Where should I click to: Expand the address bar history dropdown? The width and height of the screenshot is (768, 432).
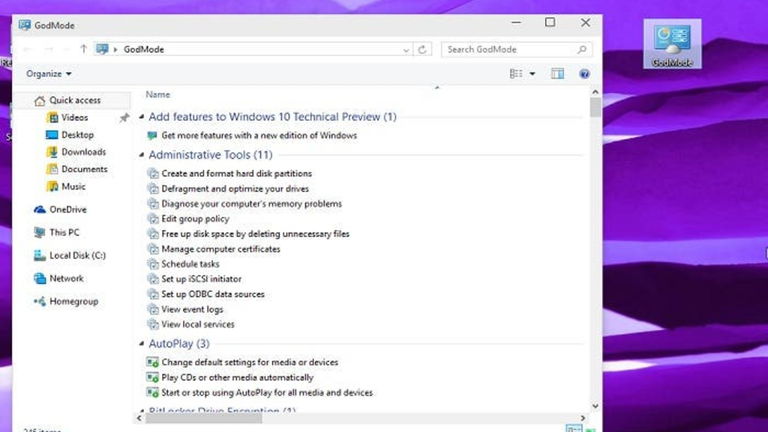coord(406,49)
